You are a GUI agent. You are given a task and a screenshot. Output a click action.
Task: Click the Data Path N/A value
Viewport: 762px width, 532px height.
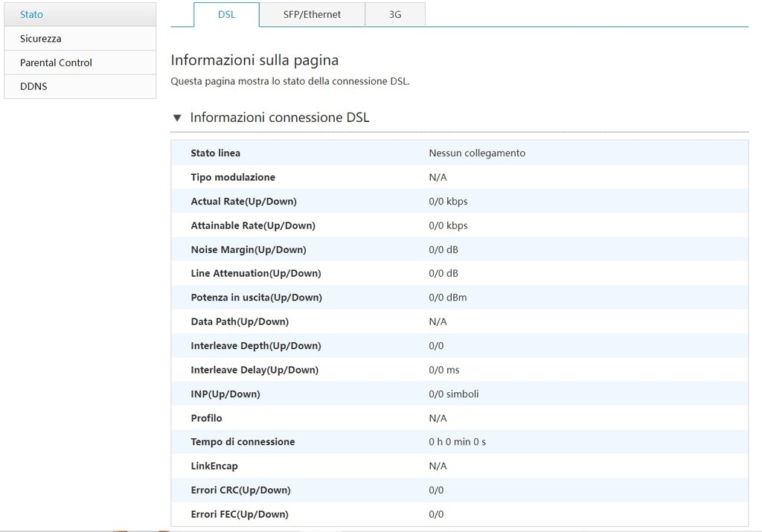point(438,321)
